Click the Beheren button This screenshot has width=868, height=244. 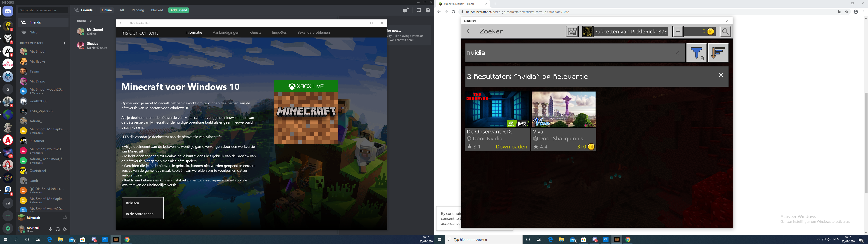(143, 203)
